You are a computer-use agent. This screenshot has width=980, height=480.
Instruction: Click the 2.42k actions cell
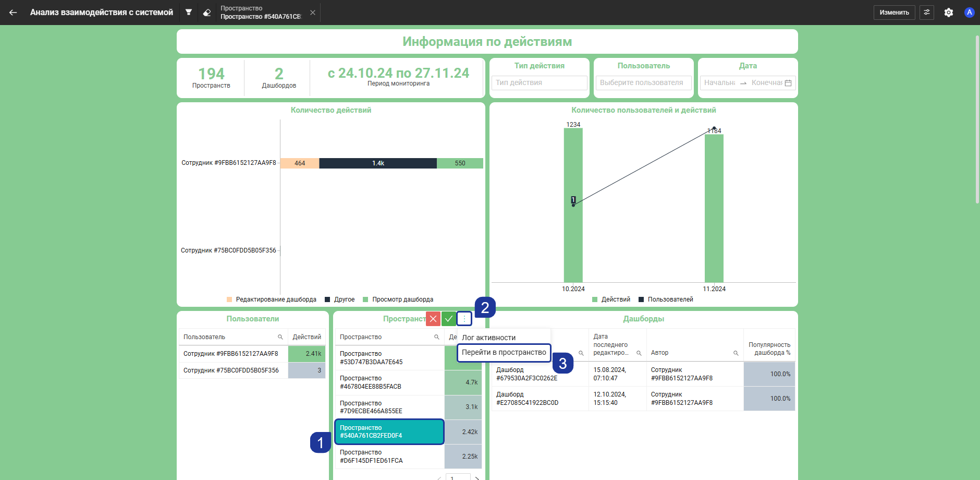point(463,432)
